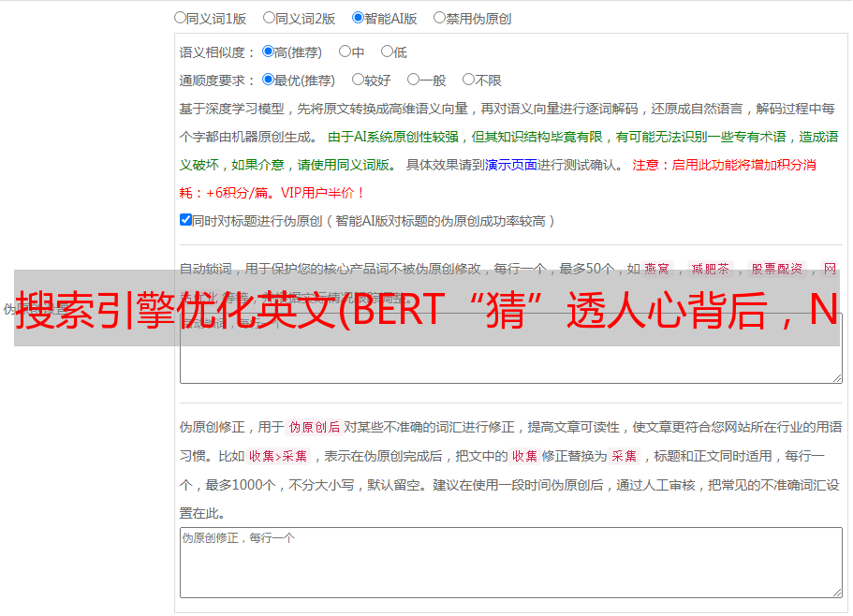Set 通顺度要求 to 不限
This screenshot has width=853, height=616.
(468, 80)
